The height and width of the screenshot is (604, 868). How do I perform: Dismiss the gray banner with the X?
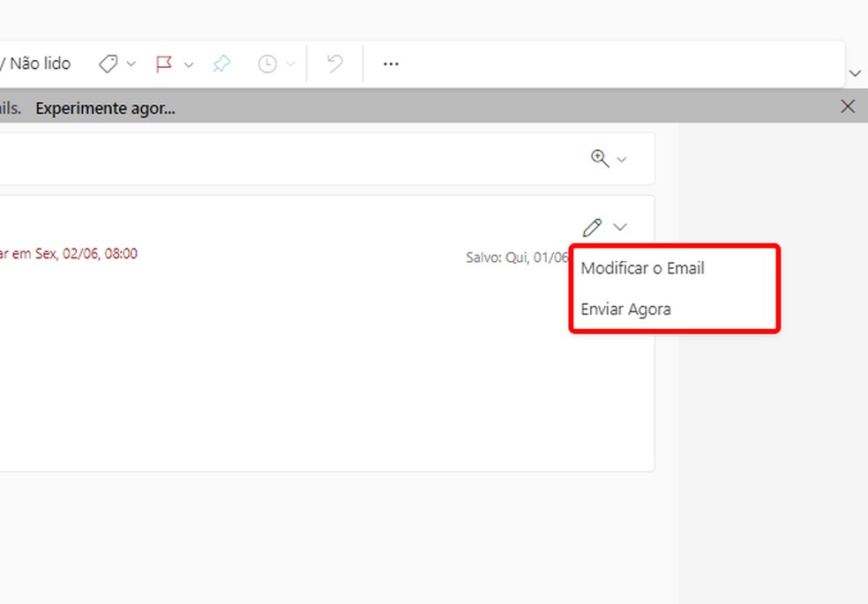point(848,106)
